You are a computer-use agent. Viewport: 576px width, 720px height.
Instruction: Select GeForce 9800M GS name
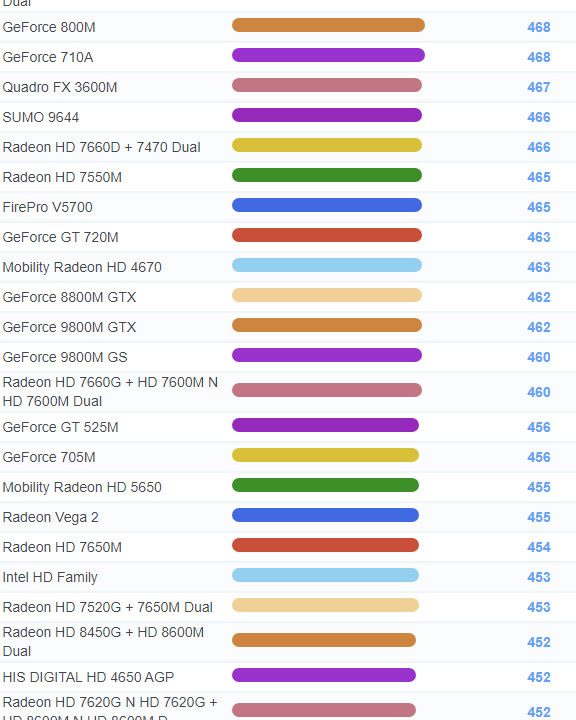tap(65, 357)
